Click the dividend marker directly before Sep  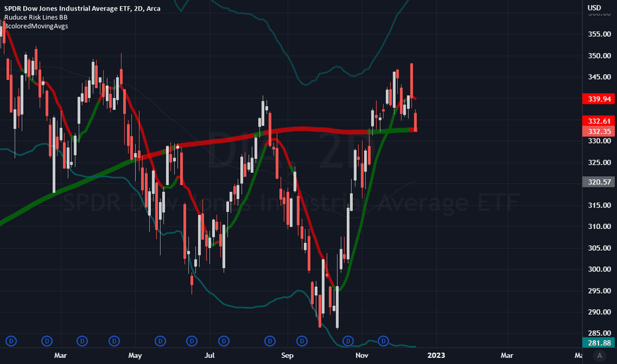[270, 341]
